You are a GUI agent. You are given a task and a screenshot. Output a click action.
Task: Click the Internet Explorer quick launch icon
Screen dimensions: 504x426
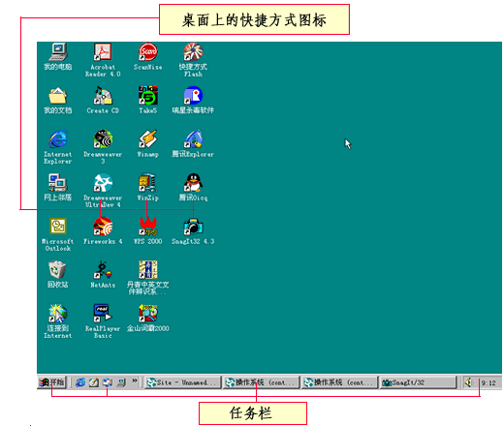click(80, 382)
